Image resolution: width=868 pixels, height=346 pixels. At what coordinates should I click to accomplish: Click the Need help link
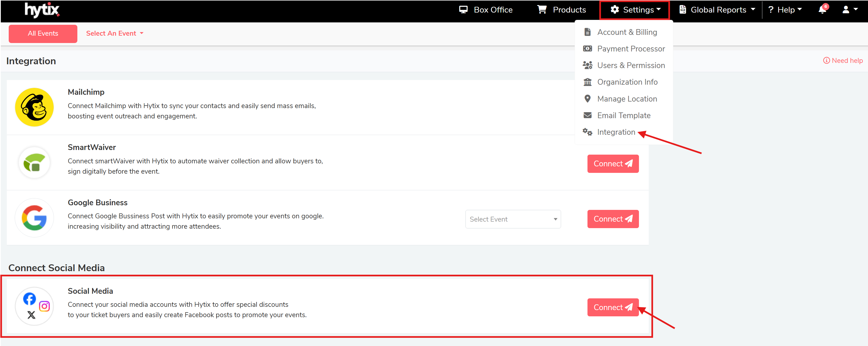843,61
